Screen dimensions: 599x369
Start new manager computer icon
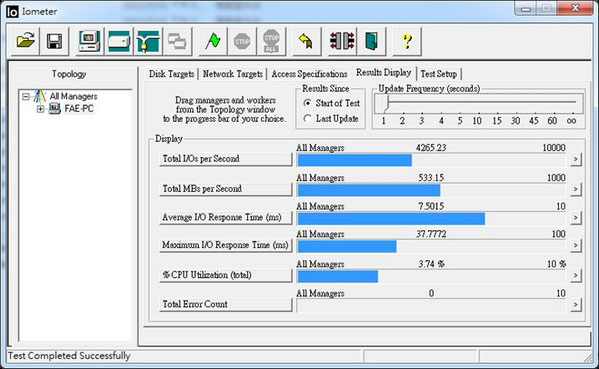point(89,40)
